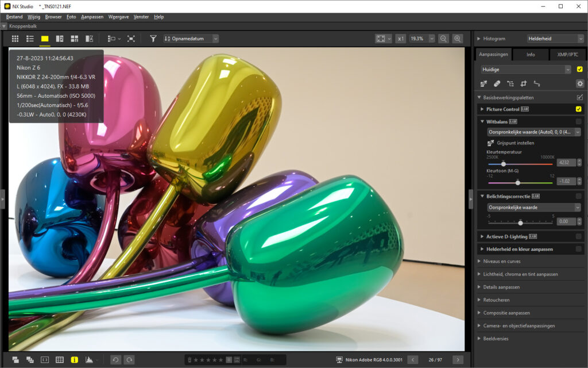Image resolution: width=588 pixels, height=368 pixels.
Task: Select the straighten tool icon
Action: (x=537, y=83)
